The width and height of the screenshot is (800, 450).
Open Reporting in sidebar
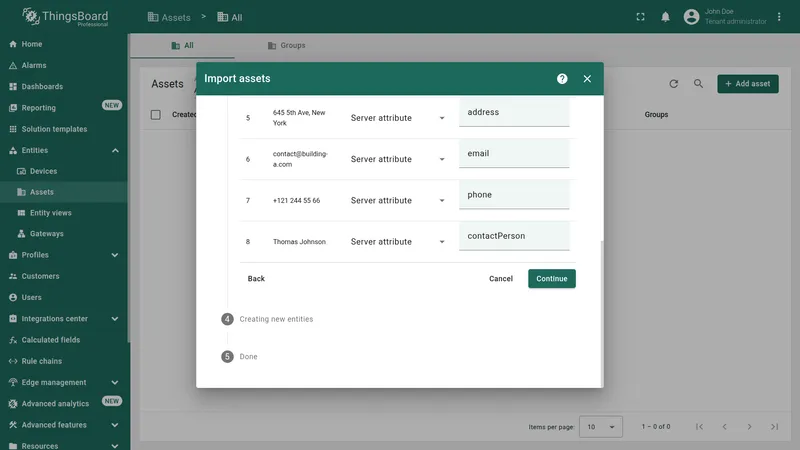click(64, 108)
